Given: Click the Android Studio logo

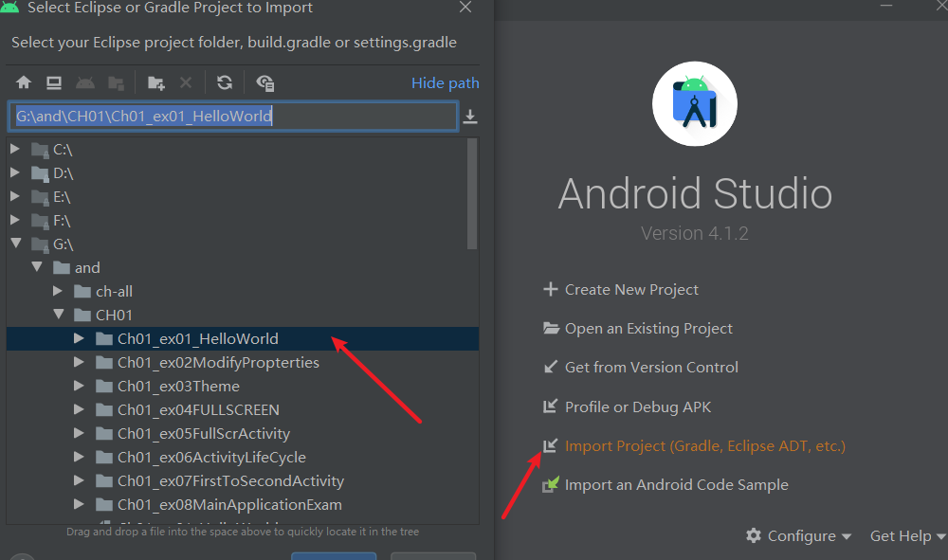Looking at the screenshot, I should click(695, 104).
